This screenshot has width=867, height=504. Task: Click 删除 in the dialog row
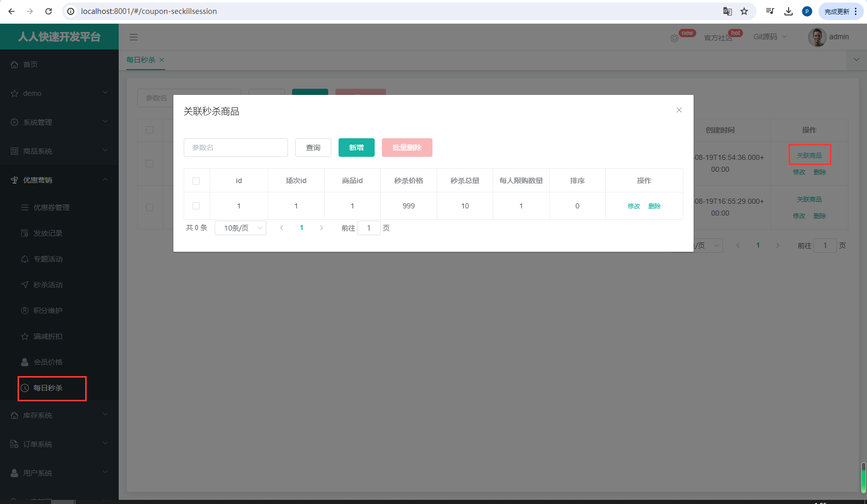coord(654,206)
